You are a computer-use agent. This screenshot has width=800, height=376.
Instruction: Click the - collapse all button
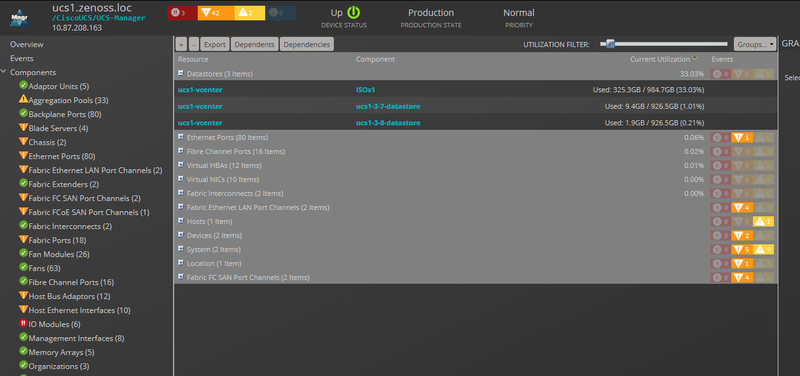pos(194,44)
